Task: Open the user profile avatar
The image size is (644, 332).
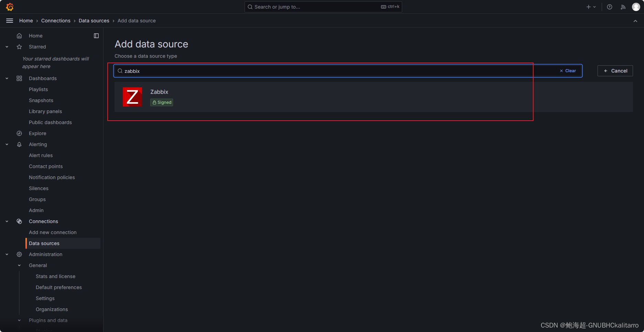Action: coord(636,7)
